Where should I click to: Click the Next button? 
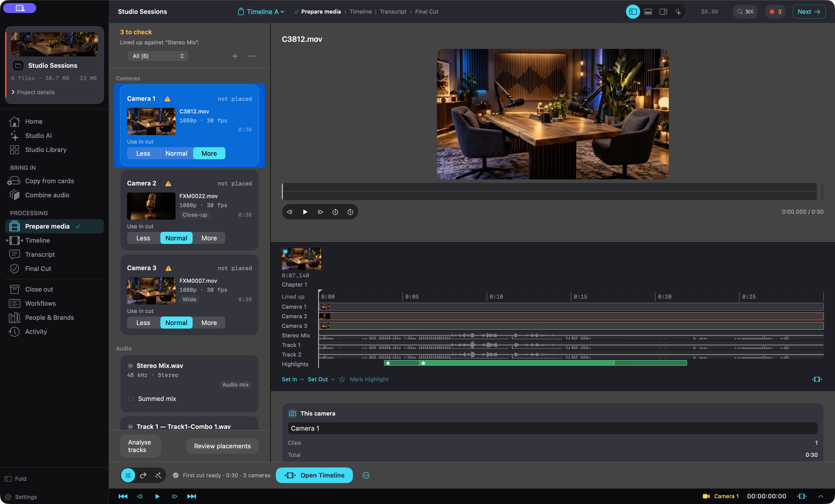click(x=809, y=12)
